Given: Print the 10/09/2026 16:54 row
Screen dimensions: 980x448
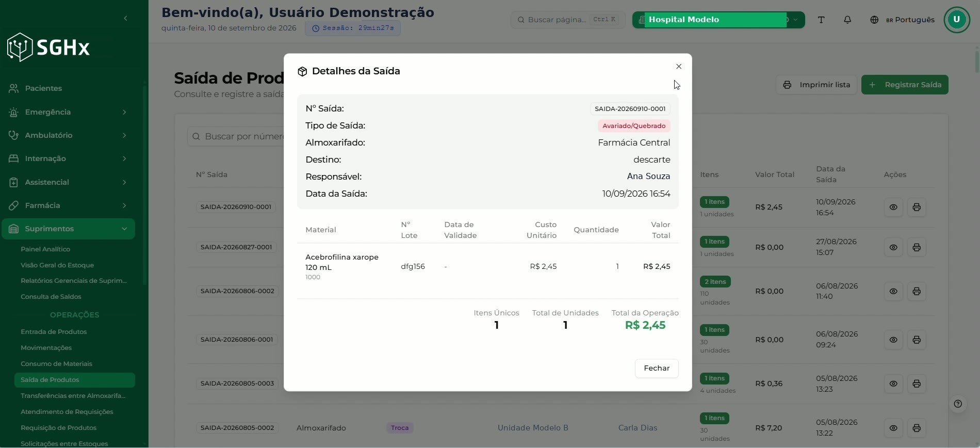Looking at the screenshot, I should [x=917, y=207].
